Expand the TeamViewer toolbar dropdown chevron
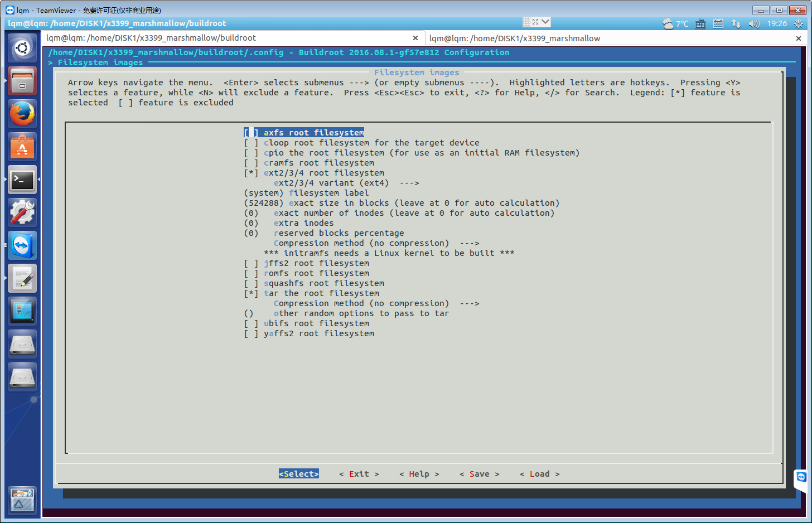The width and height of the screenshot is (812, 523). (x=545, y=22)
